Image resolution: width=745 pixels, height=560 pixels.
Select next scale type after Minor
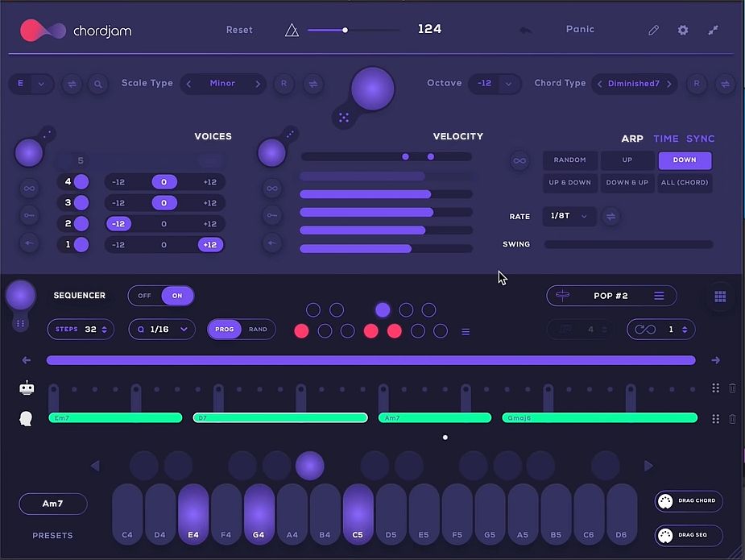click(x=258, y=84)
